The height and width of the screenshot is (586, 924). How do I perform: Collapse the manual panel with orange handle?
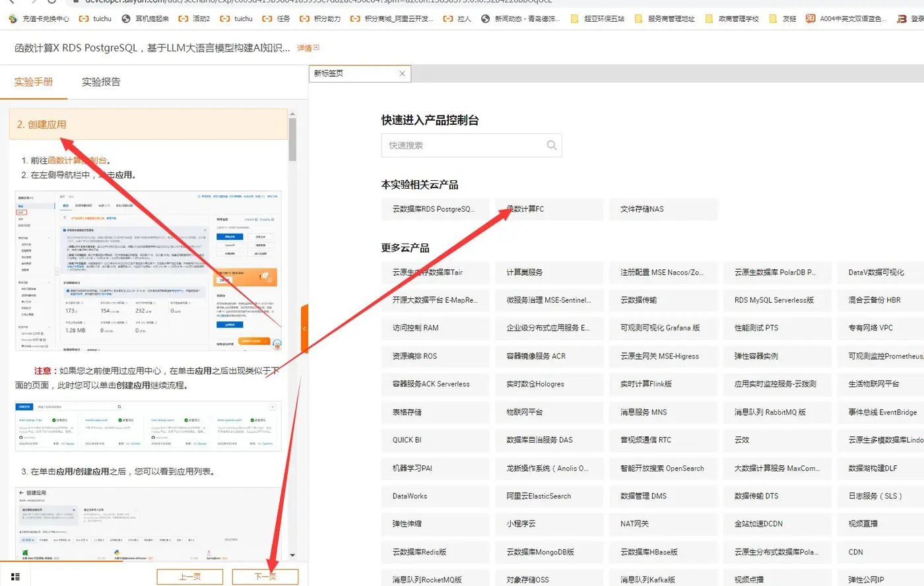click(x=304, y=329)
